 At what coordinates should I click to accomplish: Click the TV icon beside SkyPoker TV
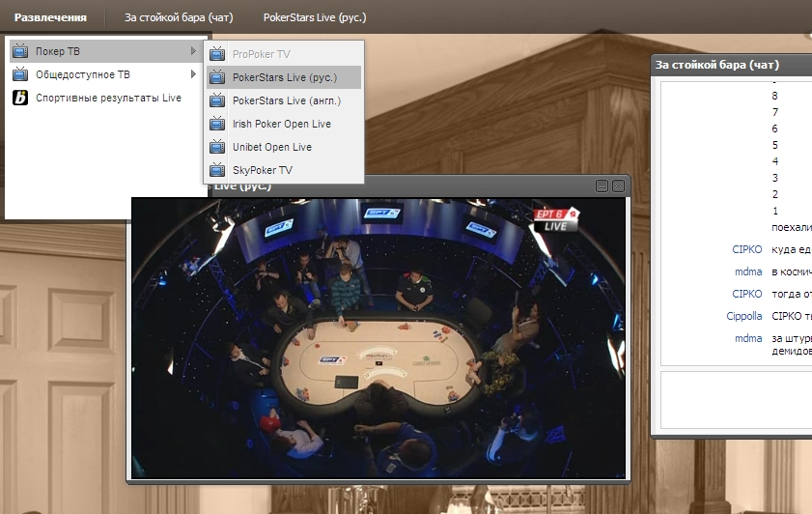click(217, 170)
